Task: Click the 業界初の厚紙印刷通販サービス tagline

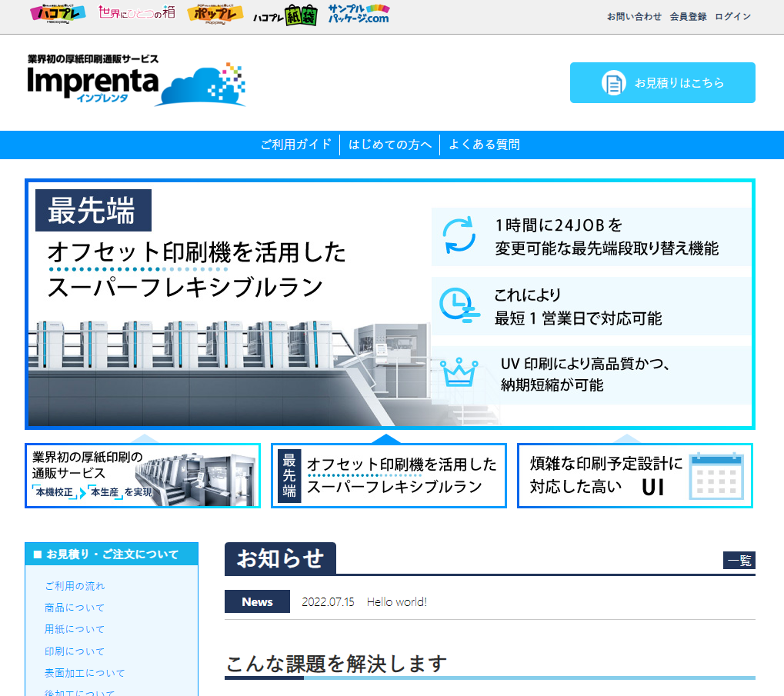Action: point(93,59)
